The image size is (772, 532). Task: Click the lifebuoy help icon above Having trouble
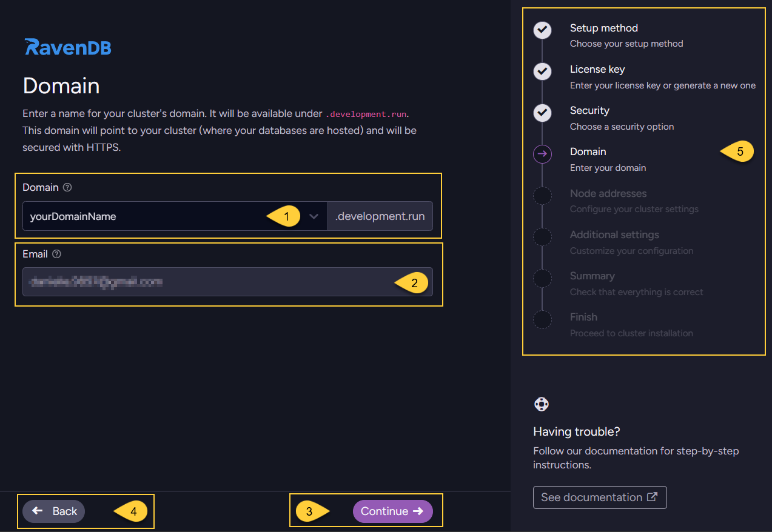click(x=541, y=404)
